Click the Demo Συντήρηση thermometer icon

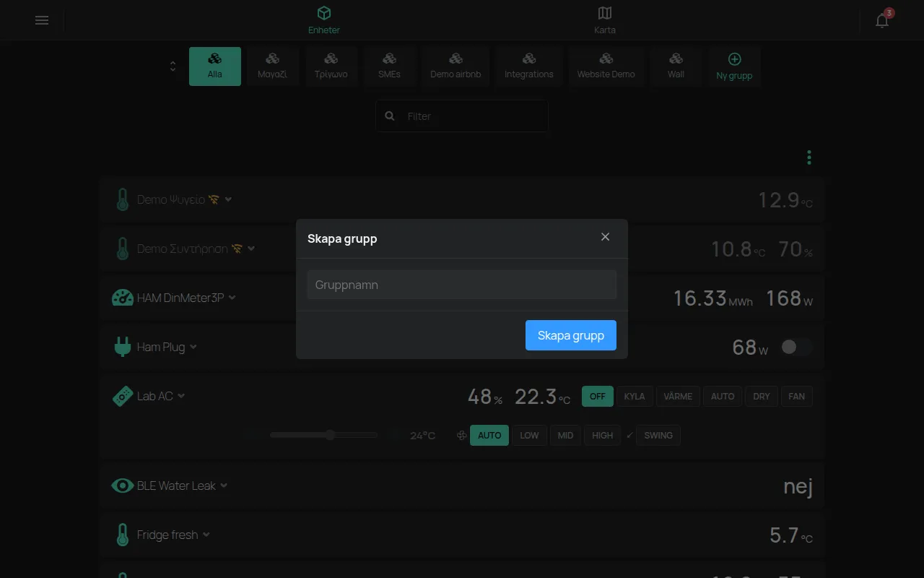pyautogui.click(x=123, y=249)
